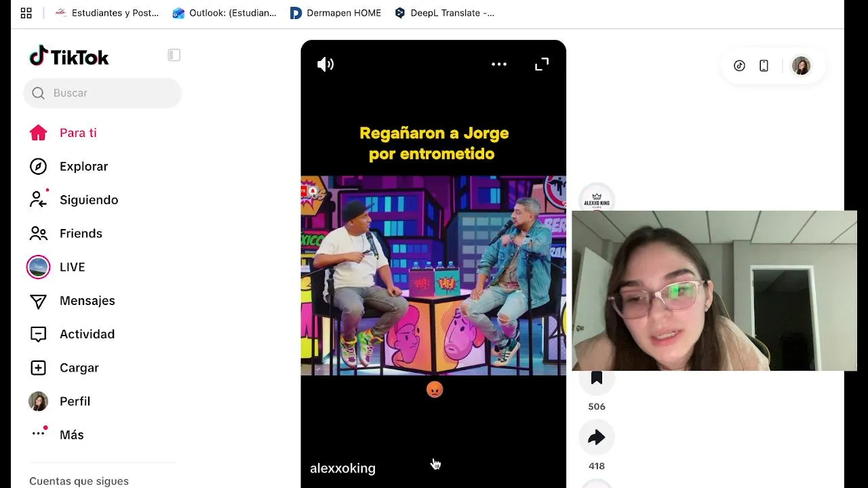Pause the Jorge podcast video
868x488 pixels.
coord(433,275)
